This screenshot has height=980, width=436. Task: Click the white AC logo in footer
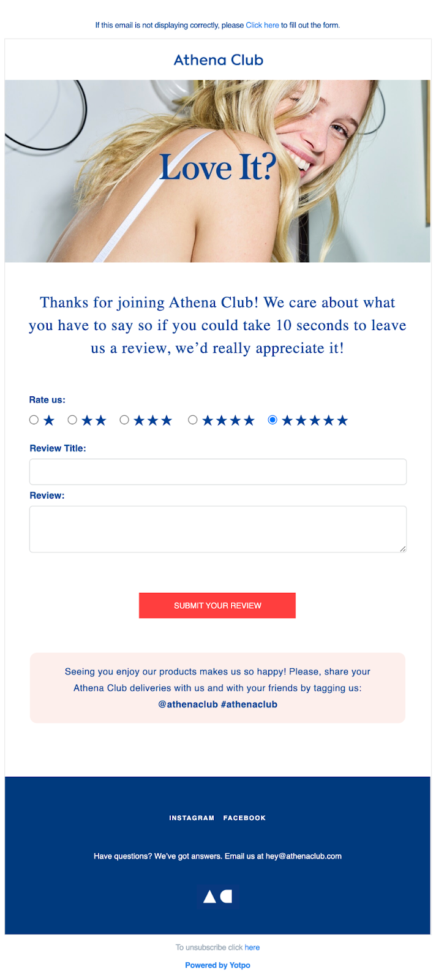(217, 897)
